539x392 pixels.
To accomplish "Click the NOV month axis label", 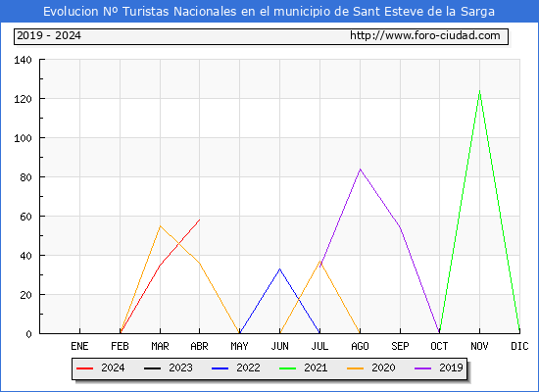I will (x=479, y=346).
